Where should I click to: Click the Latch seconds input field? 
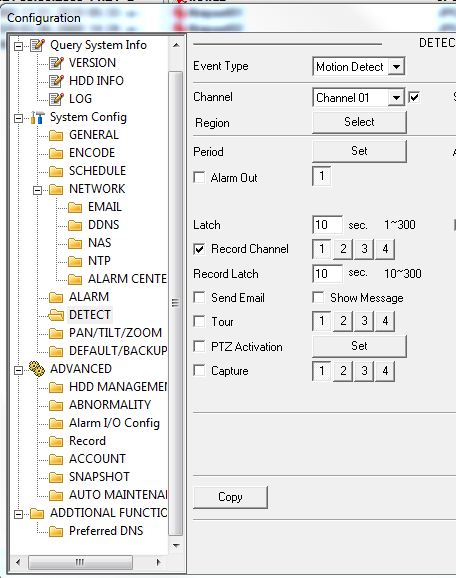click(x=327, y=224)
